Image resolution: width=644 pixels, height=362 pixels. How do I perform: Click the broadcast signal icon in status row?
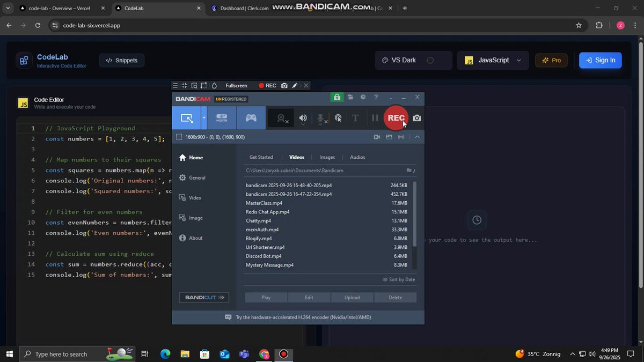click(401, 137)
